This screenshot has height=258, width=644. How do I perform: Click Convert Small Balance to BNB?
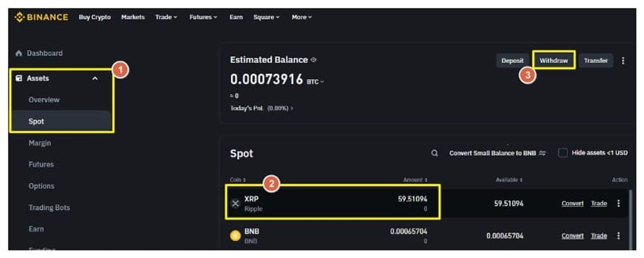pos(497,153)
